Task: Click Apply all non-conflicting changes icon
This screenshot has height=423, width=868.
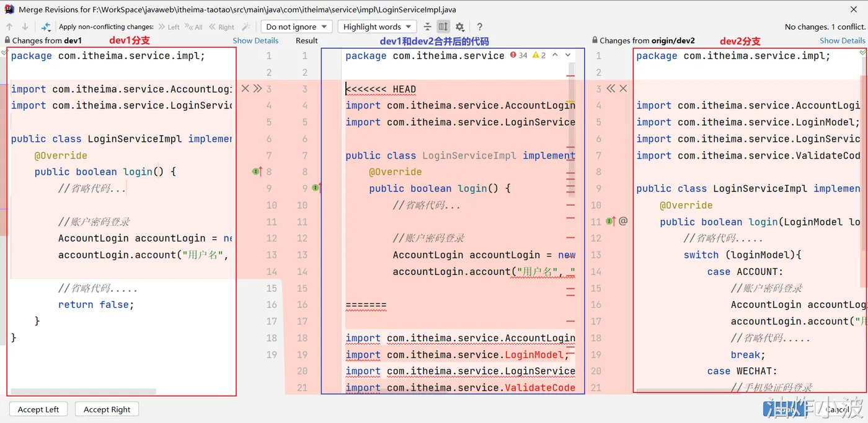Action: (46, 27)
